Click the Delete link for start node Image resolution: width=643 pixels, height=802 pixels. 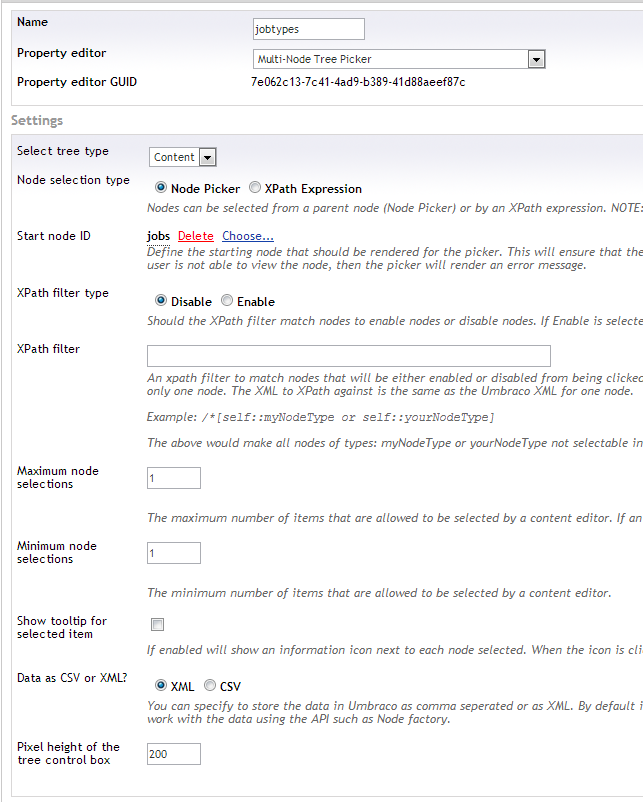pos(195,236)
